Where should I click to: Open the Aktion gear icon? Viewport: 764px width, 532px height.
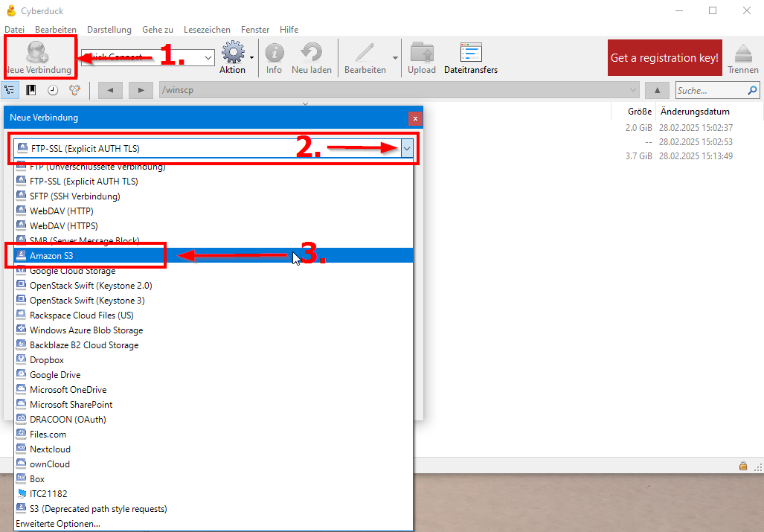233,53
